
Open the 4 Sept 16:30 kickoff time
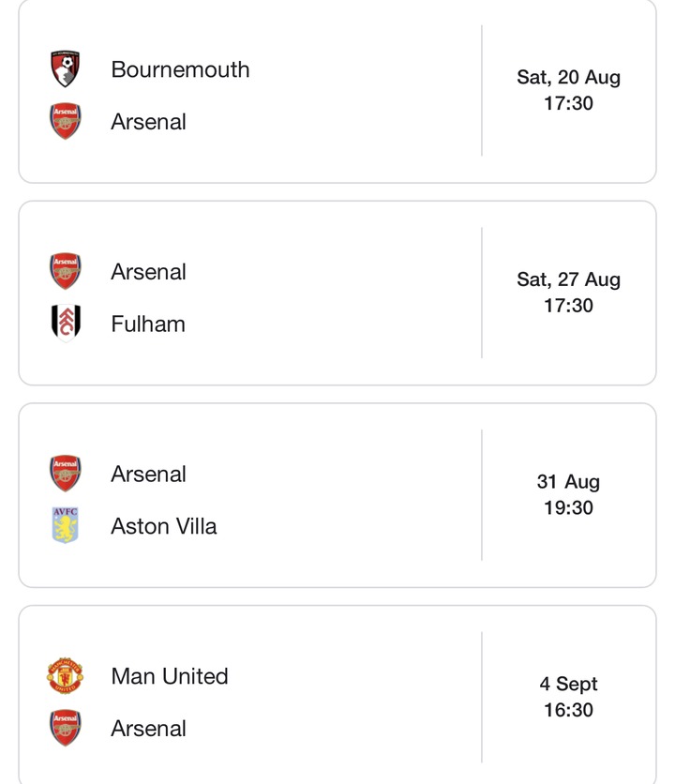click(x=568, y=697)
